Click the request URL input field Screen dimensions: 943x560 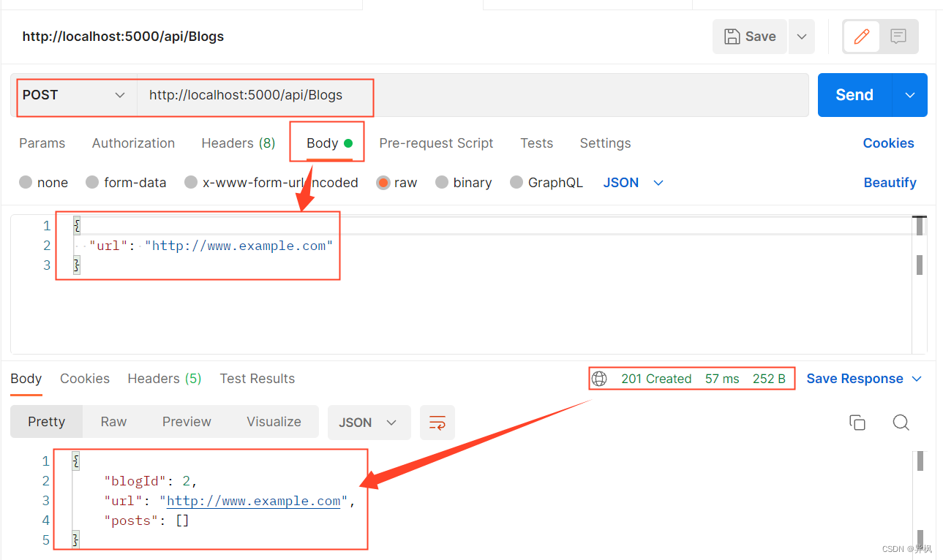tap(473, 95)
